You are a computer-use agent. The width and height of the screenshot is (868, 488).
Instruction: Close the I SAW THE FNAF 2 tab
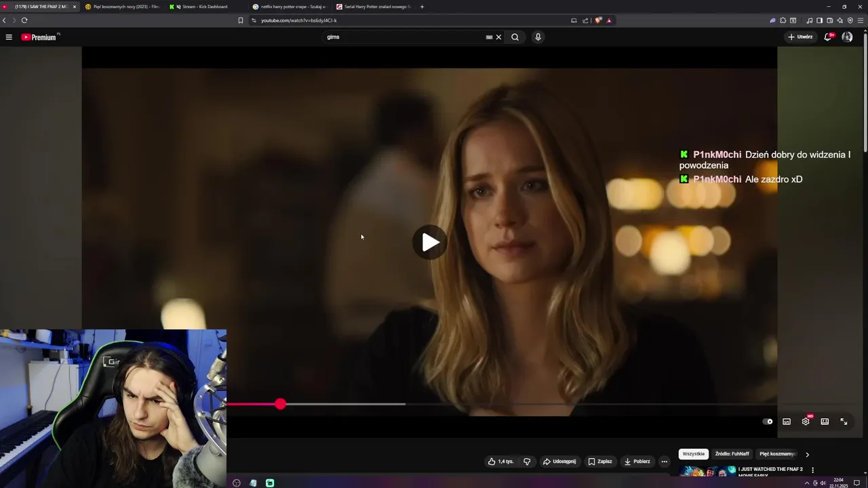pyautogui.click(x=75, y=7)
